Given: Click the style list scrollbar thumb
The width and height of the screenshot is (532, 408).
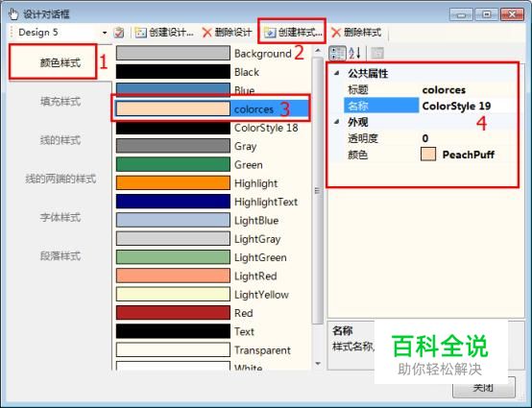Looking at the screenshot, I should click(x=318, y=191).
